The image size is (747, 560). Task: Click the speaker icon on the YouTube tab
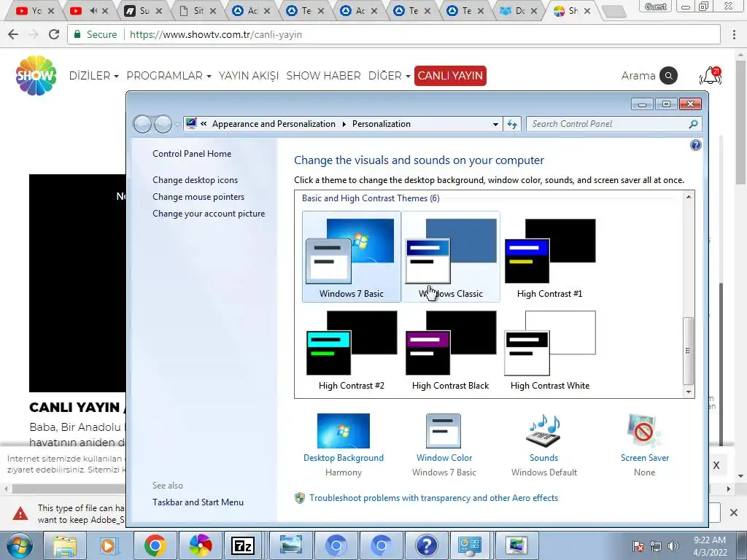point(93,10)
